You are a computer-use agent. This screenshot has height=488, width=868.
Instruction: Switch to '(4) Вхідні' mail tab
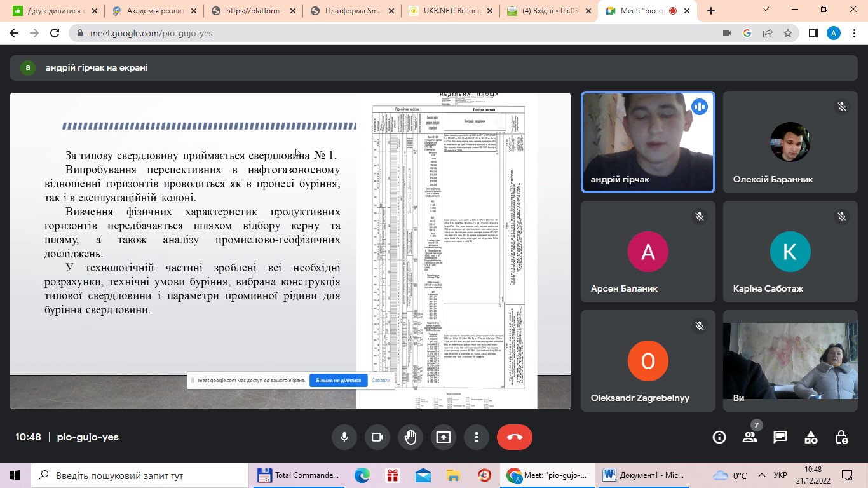550,11
